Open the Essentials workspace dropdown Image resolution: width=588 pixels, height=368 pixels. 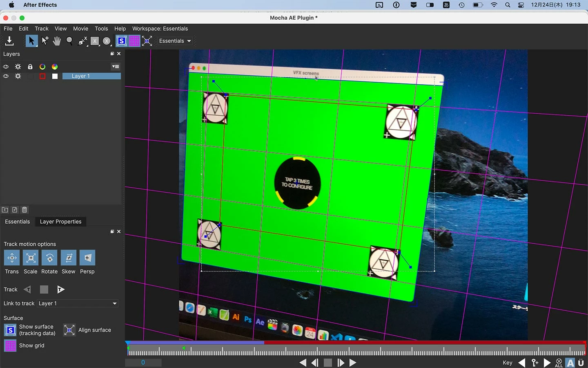coord(175,41)
